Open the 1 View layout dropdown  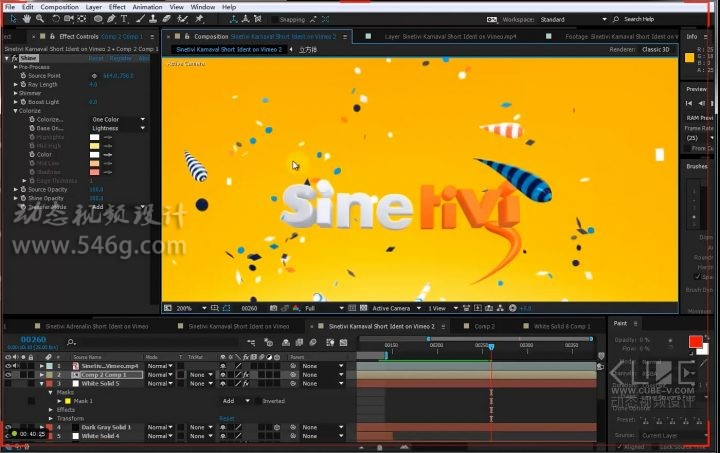(x=443, y=308)
